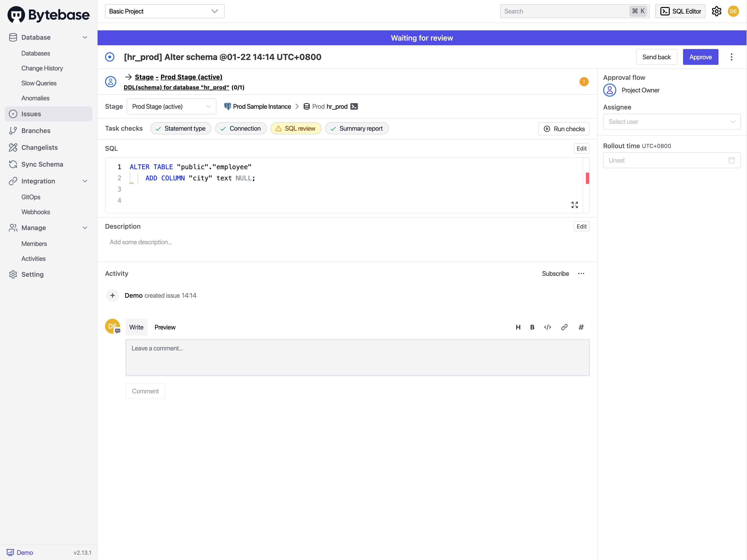Open the settings gear in top bar

point(716,11)
